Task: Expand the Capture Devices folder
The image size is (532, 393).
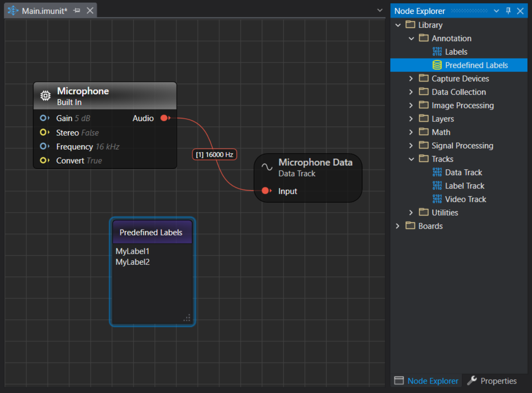Action: click(411, 79)
